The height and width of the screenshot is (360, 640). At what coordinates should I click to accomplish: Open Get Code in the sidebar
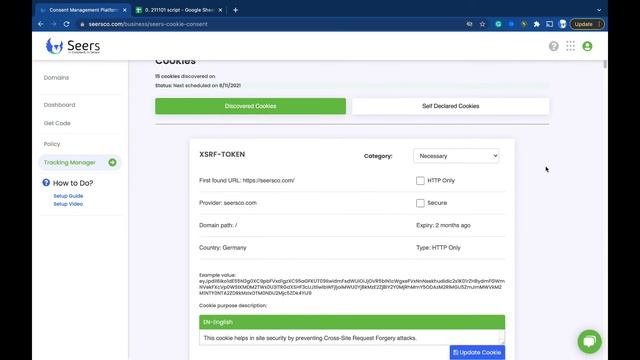57,123
